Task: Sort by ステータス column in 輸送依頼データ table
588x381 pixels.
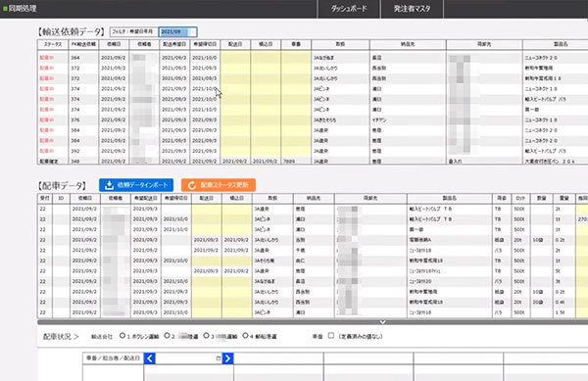Action: pyautogui.click(x=53, y=44)
